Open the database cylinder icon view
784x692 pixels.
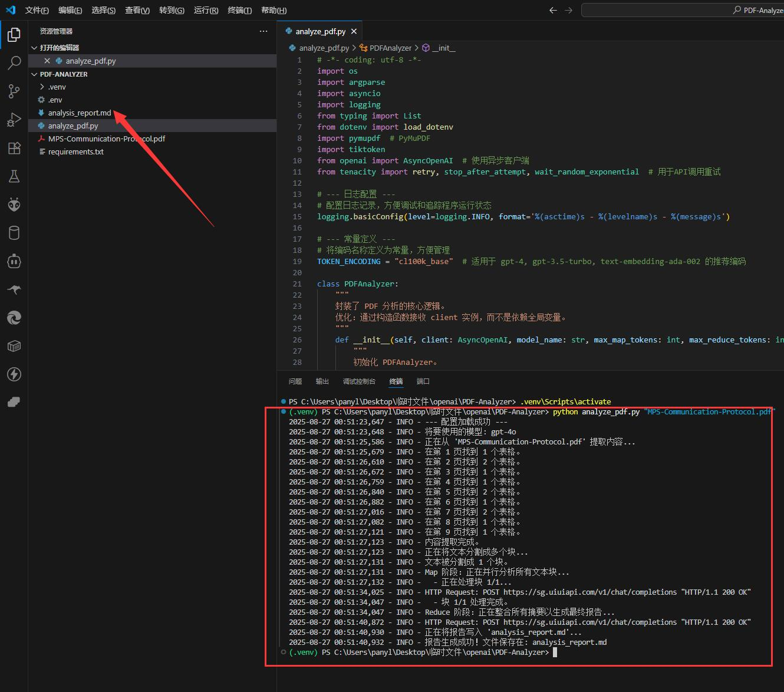(x=14, y=233)
